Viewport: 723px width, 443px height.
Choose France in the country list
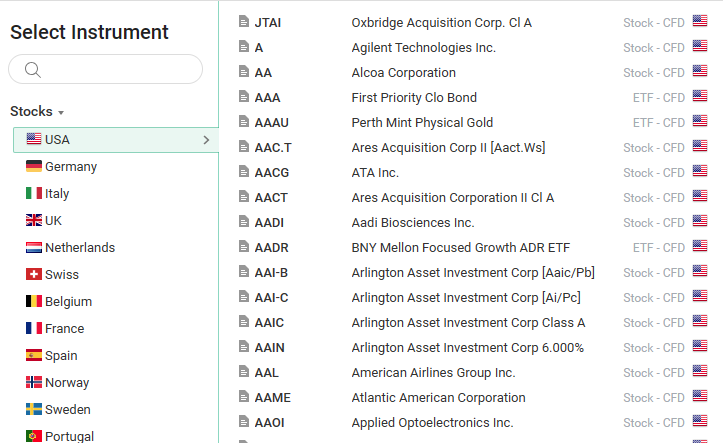coord(64,328)
